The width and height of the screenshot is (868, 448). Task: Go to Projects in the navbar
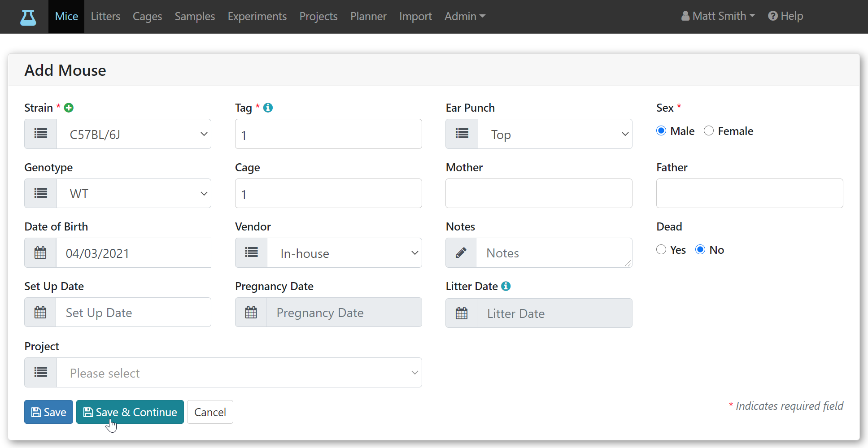point(318,17)
